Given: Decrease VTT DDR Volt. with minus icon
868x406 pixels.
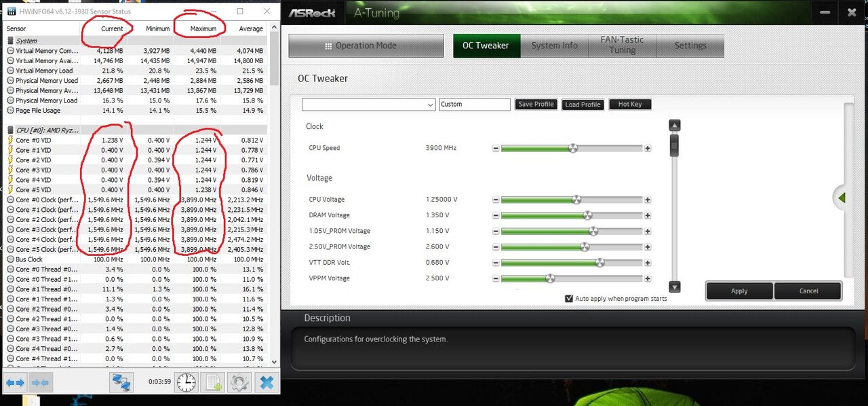Looking at the screenshot, I should pos(496,263).
